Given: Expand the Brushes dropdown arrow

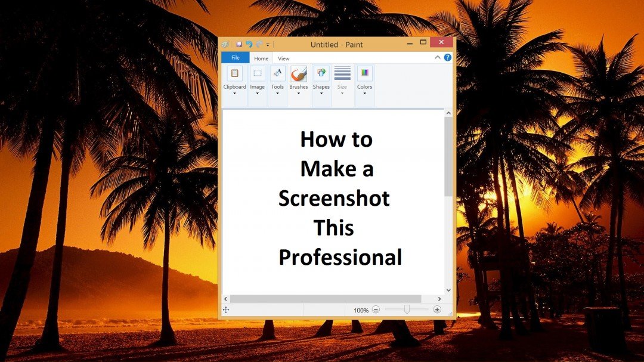Looking at the screenshot, I should [298, 94].
